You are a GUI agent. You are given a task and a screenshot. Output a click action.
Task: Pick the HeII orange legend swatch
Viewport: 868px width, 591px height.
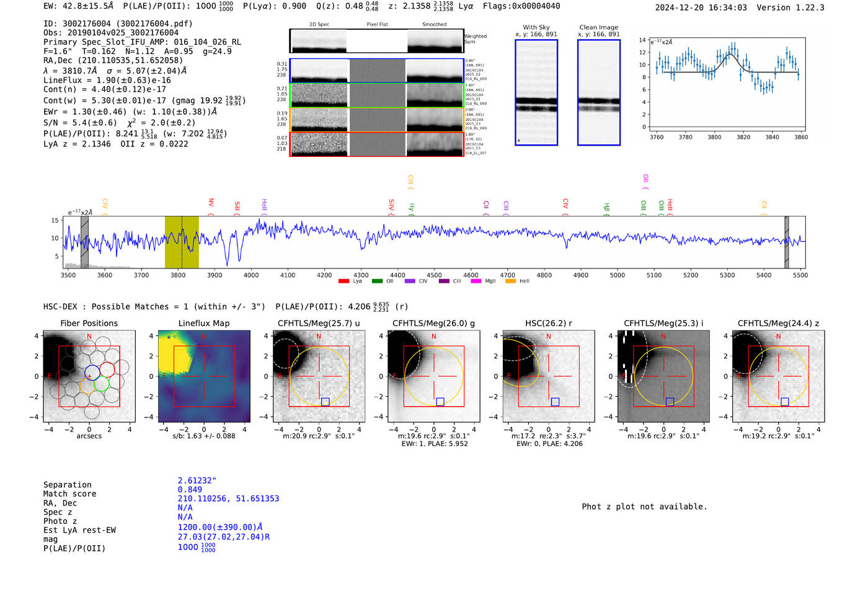510,281
